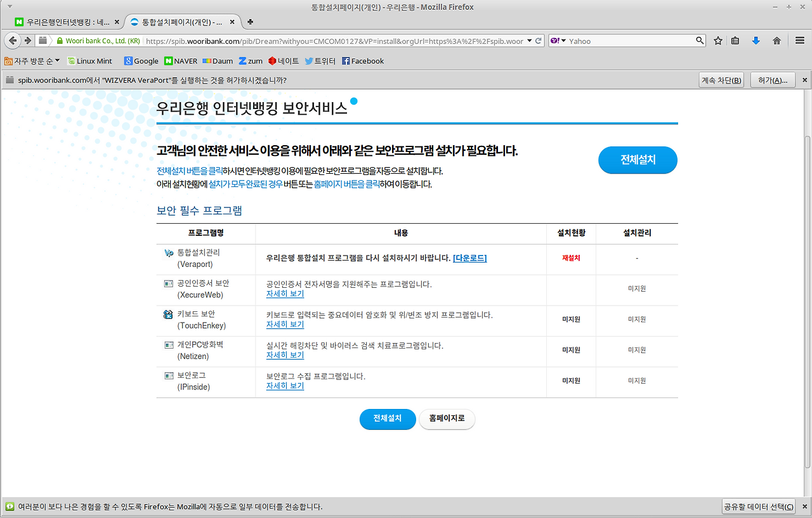Open 자세히 보기 for TouchEnkey

tap(285, 325)
